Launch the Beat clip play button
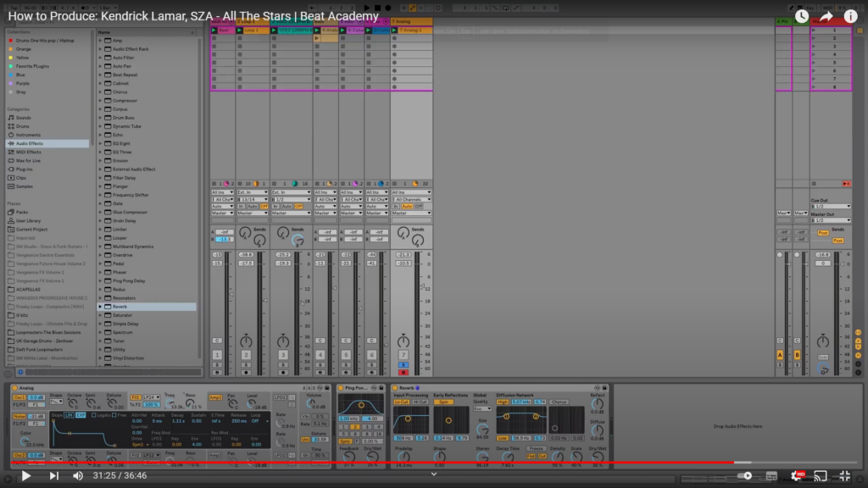The image size is (868, 488). 215,30
